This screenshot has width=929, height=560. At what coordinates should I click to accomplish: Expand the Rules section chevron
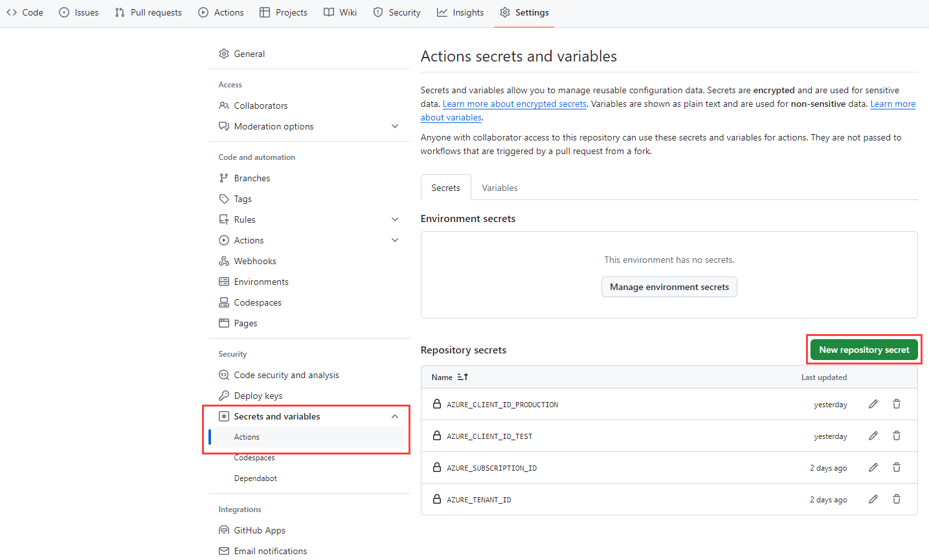point(395,219)
